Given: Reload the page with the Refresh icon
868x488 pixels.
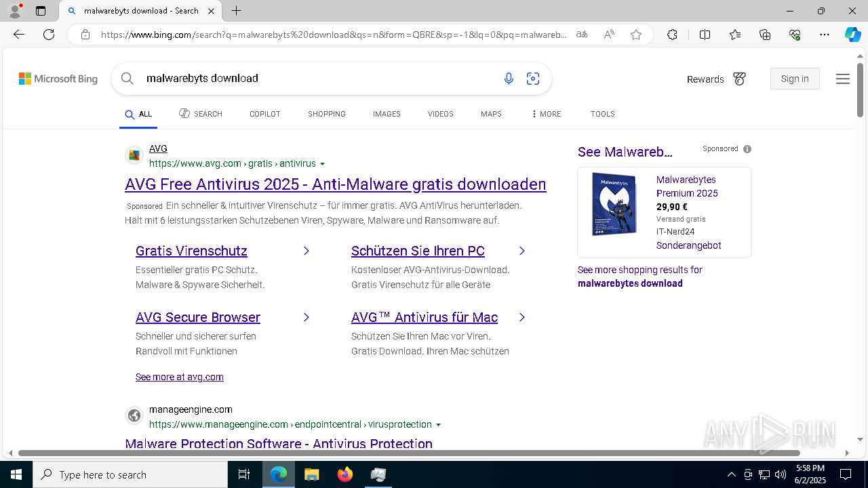Looking at the screenshot, I should pos(49,35).
